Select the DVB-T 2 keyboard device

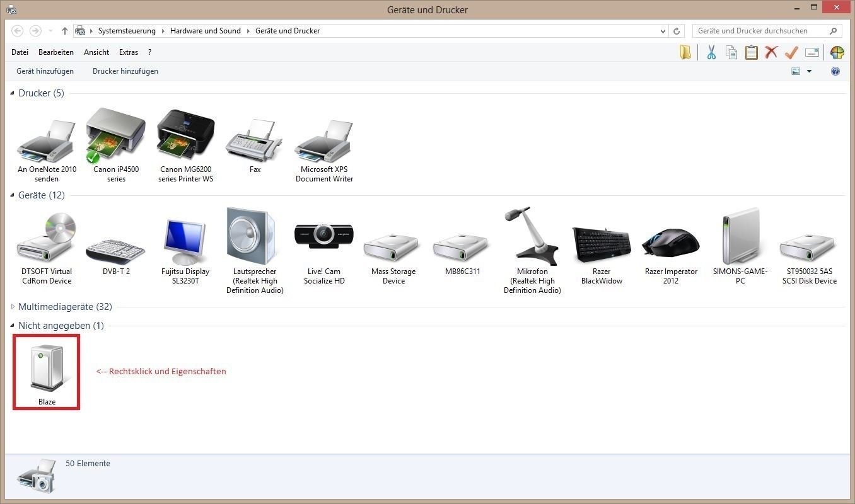(116, 257)
